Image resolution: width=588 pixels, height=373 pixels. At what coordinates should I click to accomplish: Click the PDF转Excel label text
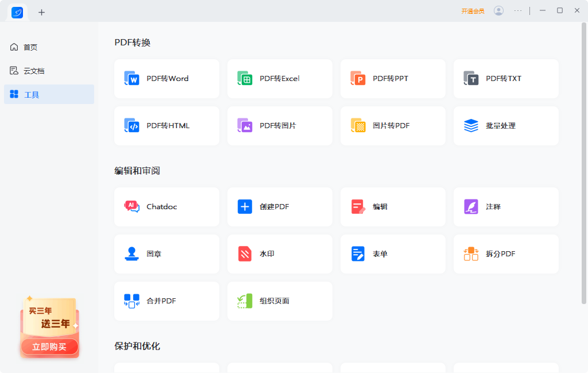point(280,78)
